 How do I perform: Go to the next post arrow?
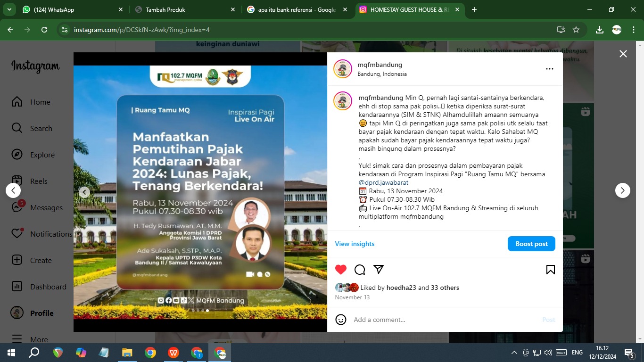[x=623, y=190]
